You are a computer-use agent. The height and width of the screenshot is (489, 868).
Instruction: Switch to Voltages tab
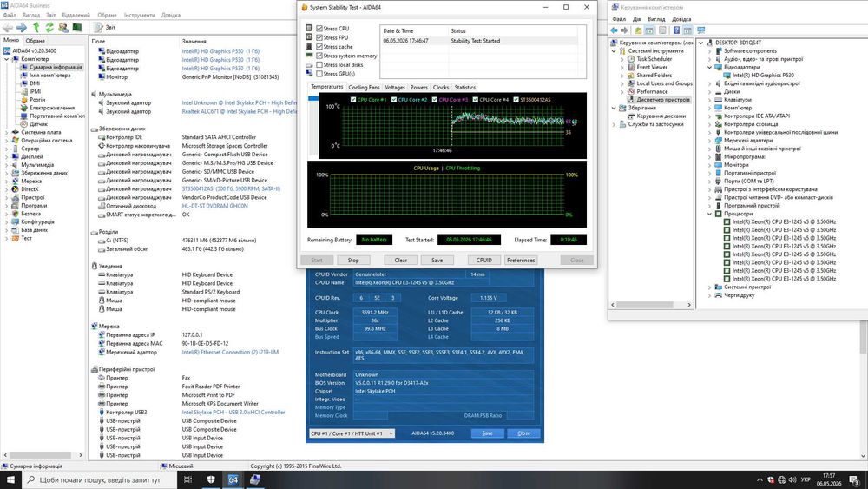point(395,88)
